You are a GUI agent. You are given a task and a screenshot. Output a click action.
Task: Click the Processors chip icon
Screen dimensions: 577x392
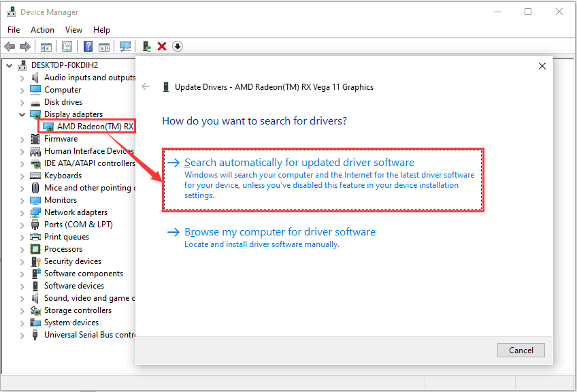coord(35,249)
